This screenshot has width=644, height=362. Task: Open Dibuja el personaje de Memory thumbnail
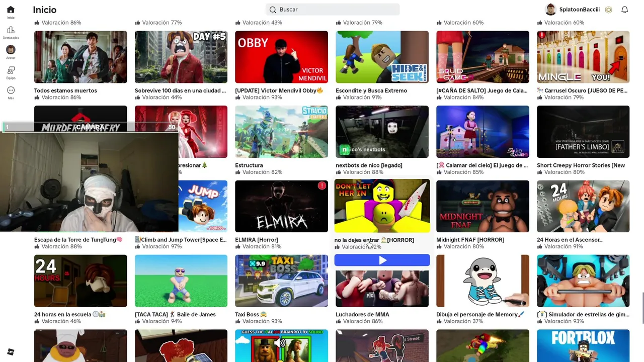[x=482, y=281]
